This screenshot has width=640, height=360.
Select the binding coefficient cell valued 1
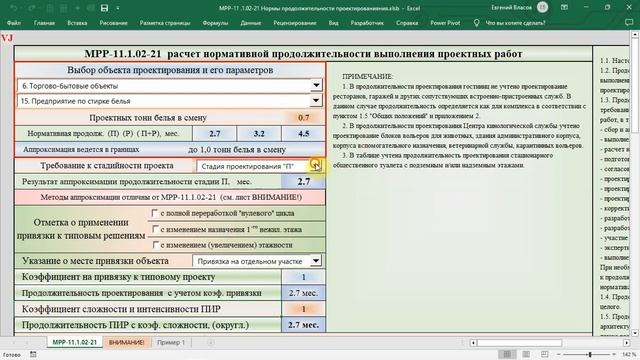coord(303,277)
